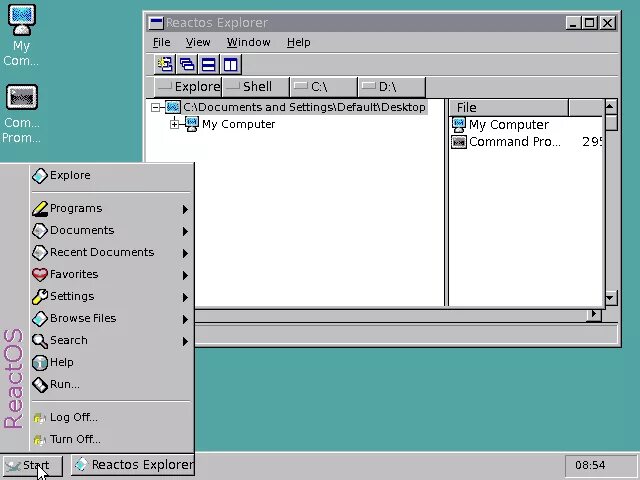Viewport: 640px width, 480px height.
Task: Select My Computer text in file list
Action: coord(509,125)
